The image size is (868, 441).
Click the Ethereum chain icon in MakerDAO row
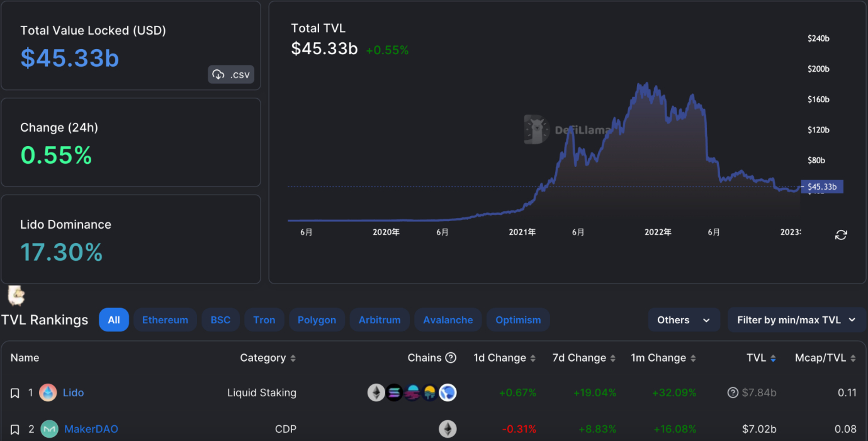pos(448,430)
